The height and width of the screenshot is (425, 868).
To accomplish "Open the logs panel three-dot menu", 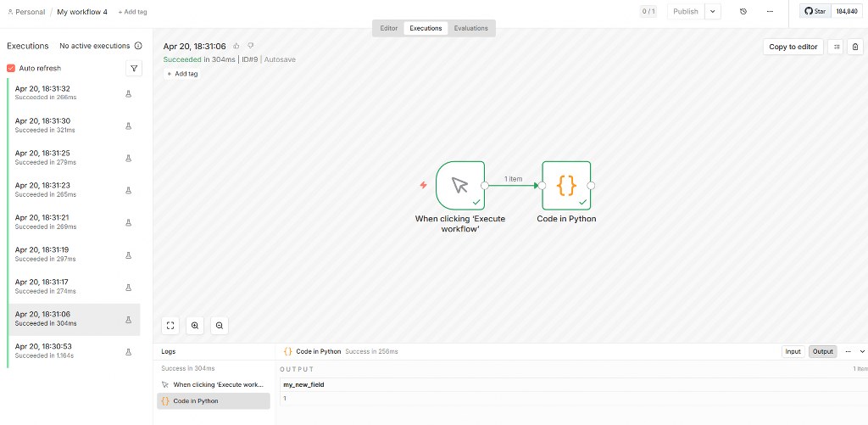I will (848, 351).
